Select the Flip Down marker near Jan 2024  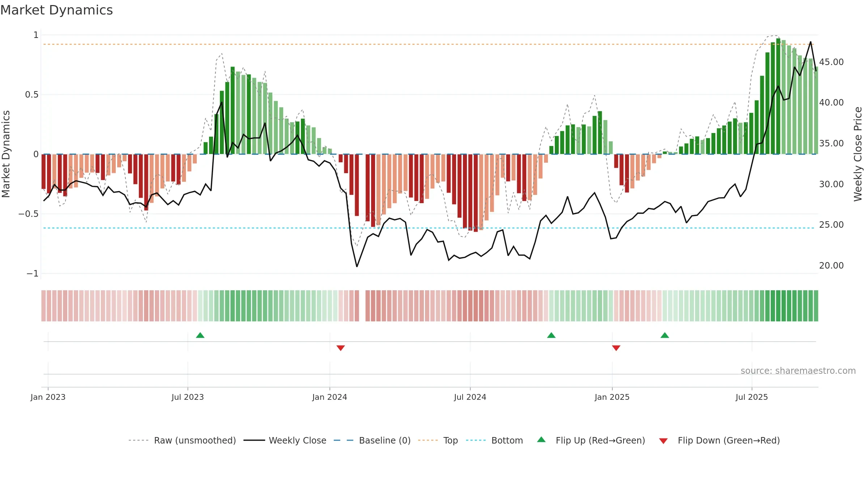341,348
